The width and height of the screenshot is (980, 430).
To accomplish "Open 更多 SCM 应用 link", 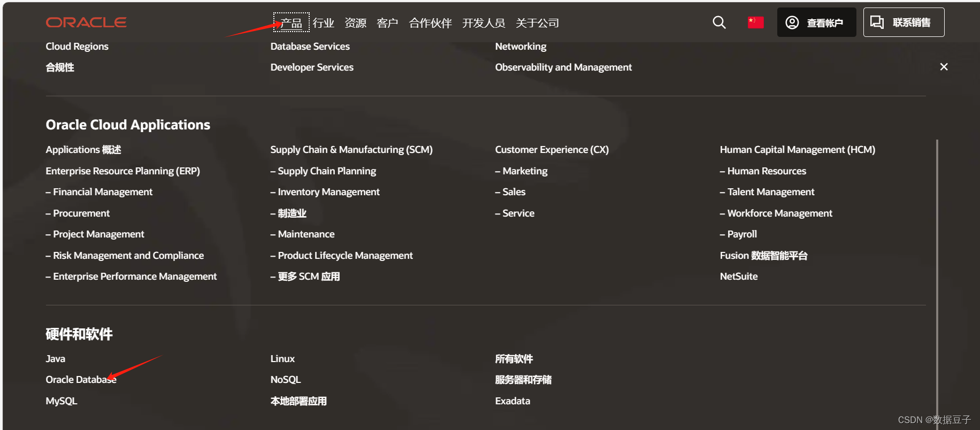I will click(x=305, y=277).
